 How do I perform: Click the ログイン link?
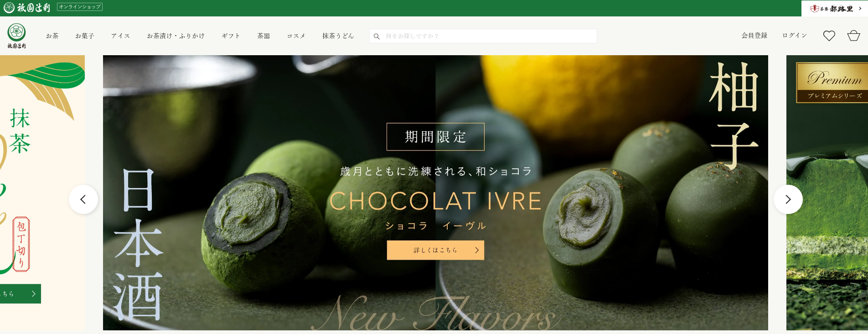795,36
